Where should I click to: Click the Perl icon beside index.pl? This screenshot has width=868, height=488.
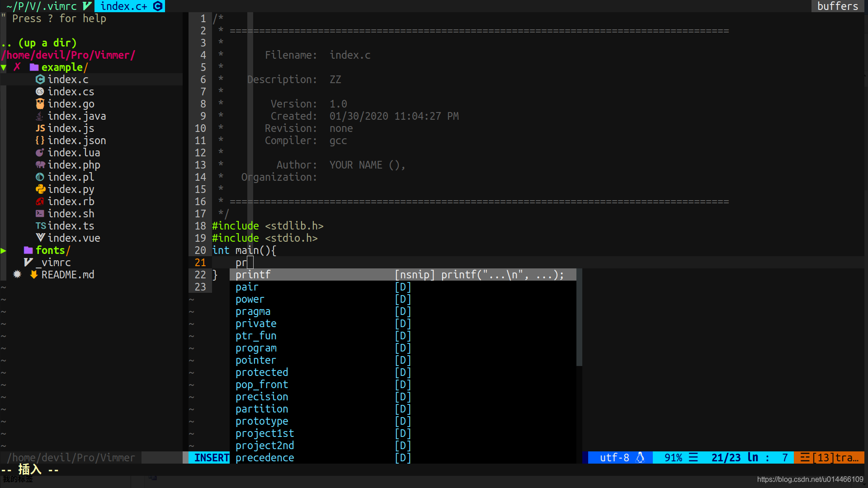click(40, 177)
